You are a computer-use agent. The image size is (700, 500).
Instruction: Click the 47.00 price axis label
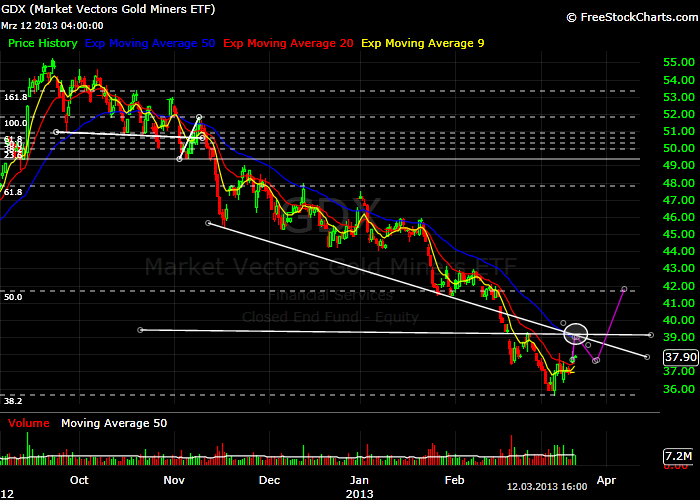679,200
